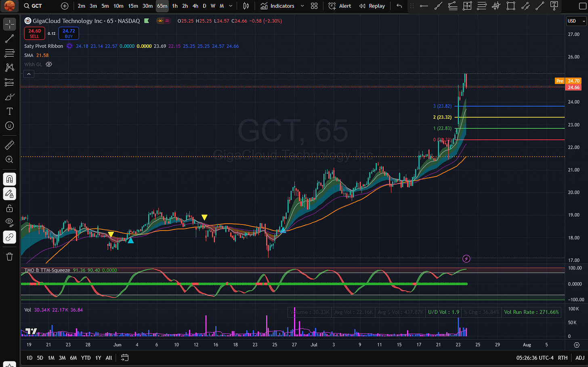
Task: Click the lightning event marker on chart
Action: click(x=466, y=258)
